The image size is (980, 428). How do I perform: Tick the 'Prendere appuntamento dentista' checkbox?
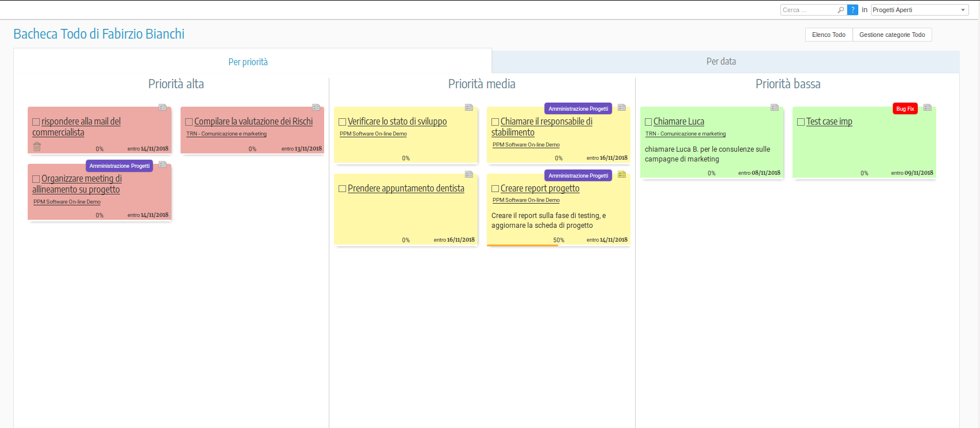tap(343, 189)
